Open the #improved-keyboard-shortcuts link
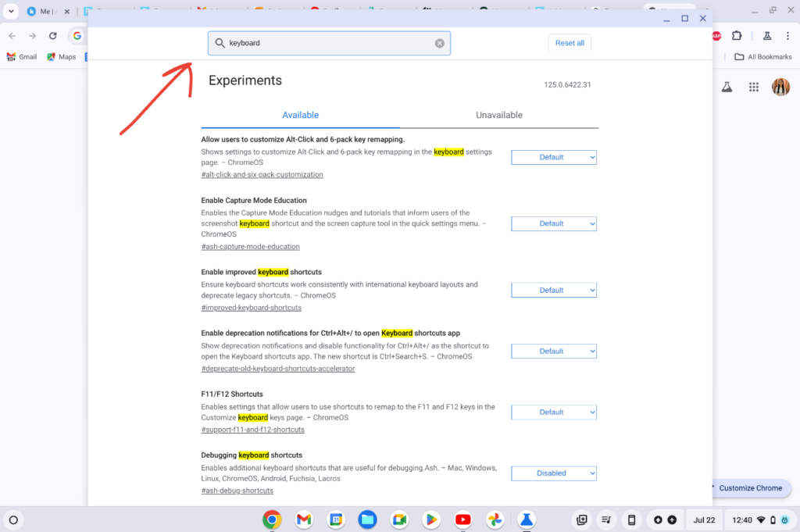Image resolution: width=800 pixels, height=532 pixels. click(251, 307)
